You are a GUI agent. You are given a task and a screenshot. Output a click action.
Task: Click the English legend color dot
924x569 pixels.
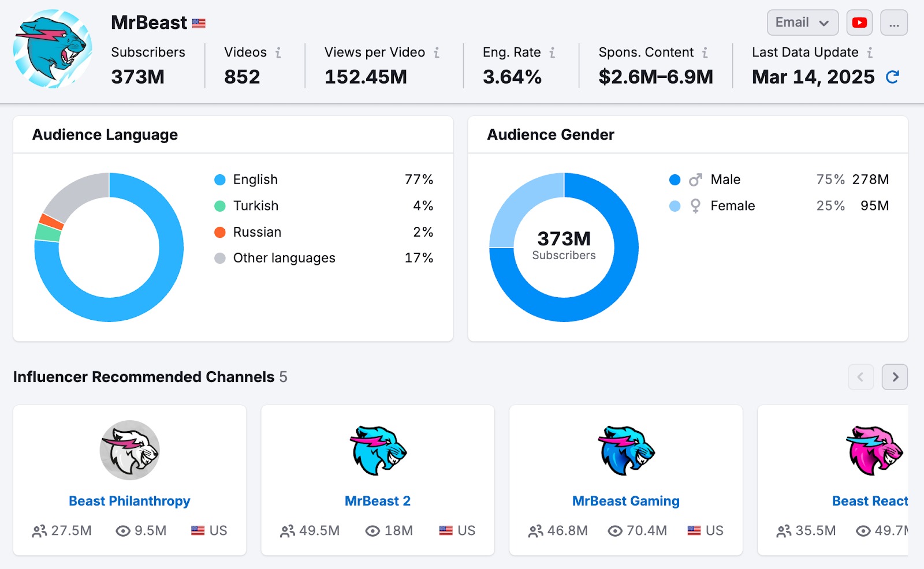(x=220, y=180)
